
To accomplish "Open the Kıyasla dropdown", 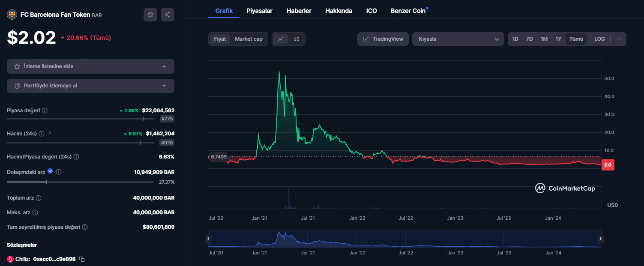I will (458, 39).
